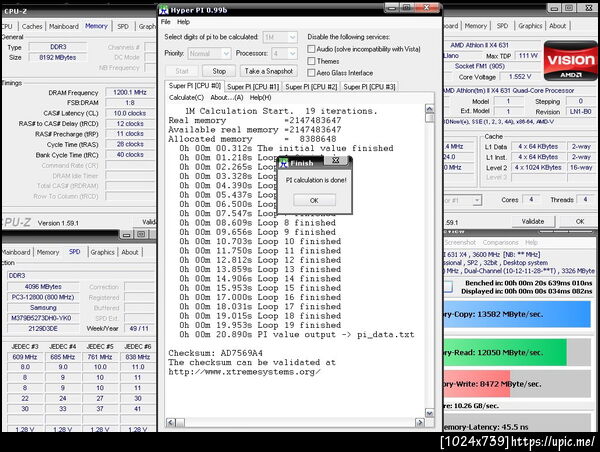Viewport: 600px width, 452px height.
Task: Click the PC3-12800 (800 MHz) field
Action: pyautogui.click(x=43, y=297)
